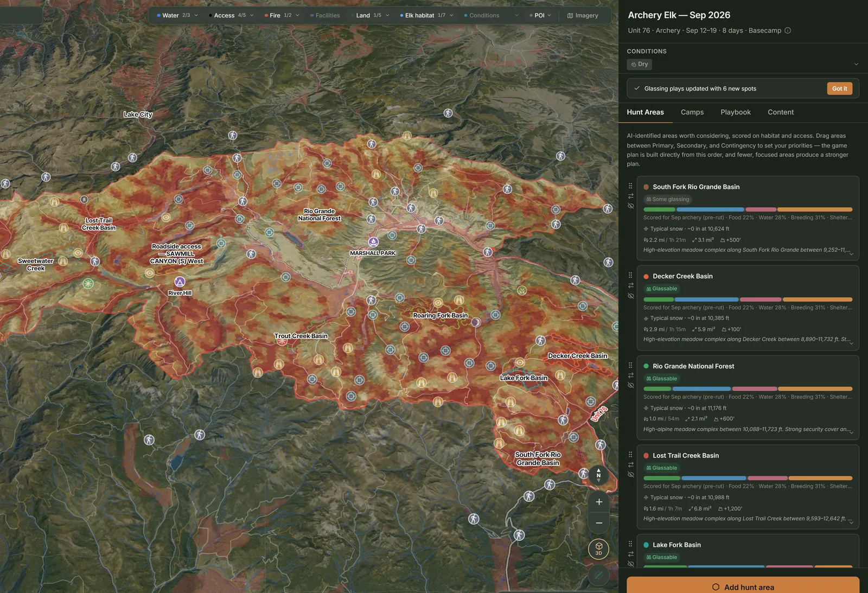Reset map orientation via the north compass
Screen dimensions: 868x593
pos(598,475)
